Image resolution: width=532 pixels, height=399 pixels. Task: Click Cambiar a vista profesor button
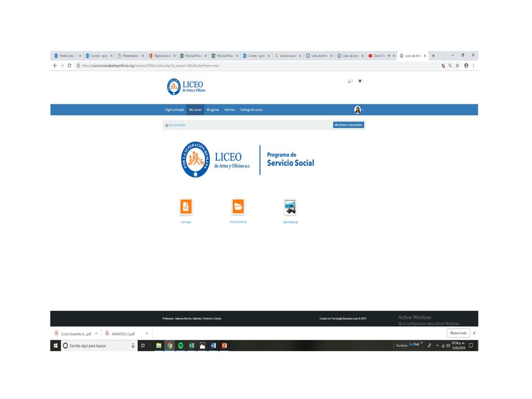pos(349,125)
